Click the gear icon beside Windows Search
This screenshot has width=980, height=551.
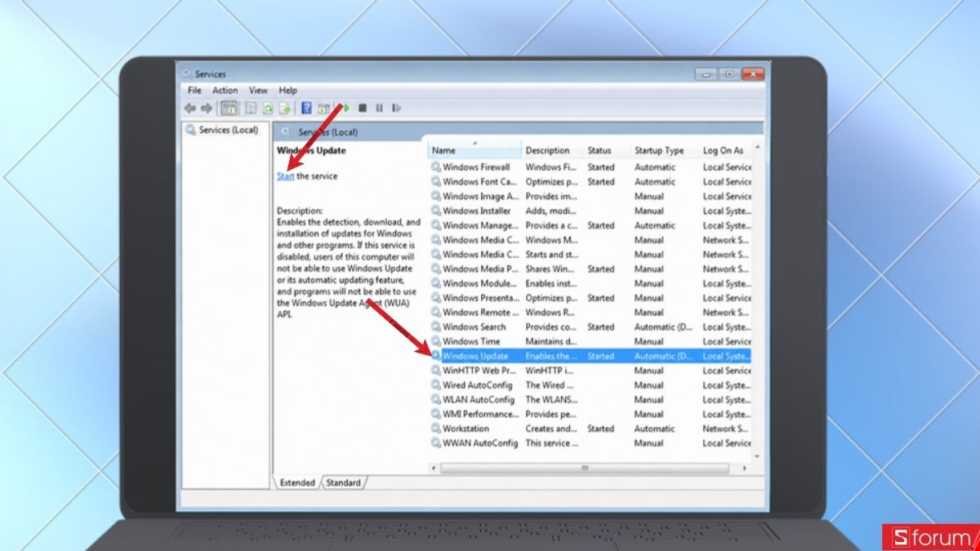pyautogui.click(x=436, y=327)
